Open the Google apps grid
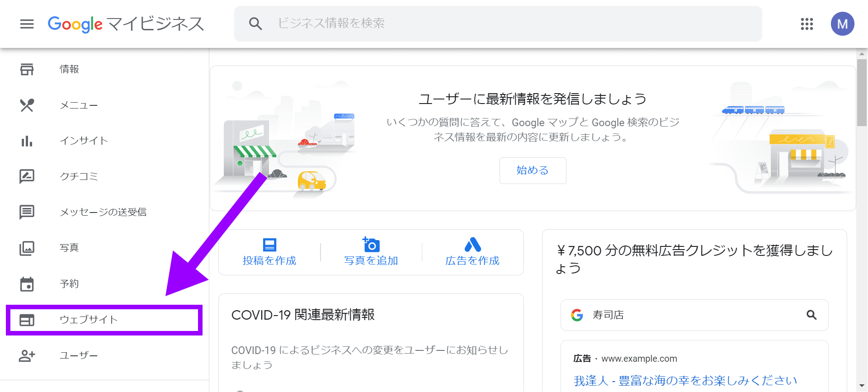The width and height of the screenshot is (868, 392). click(807, 24)
